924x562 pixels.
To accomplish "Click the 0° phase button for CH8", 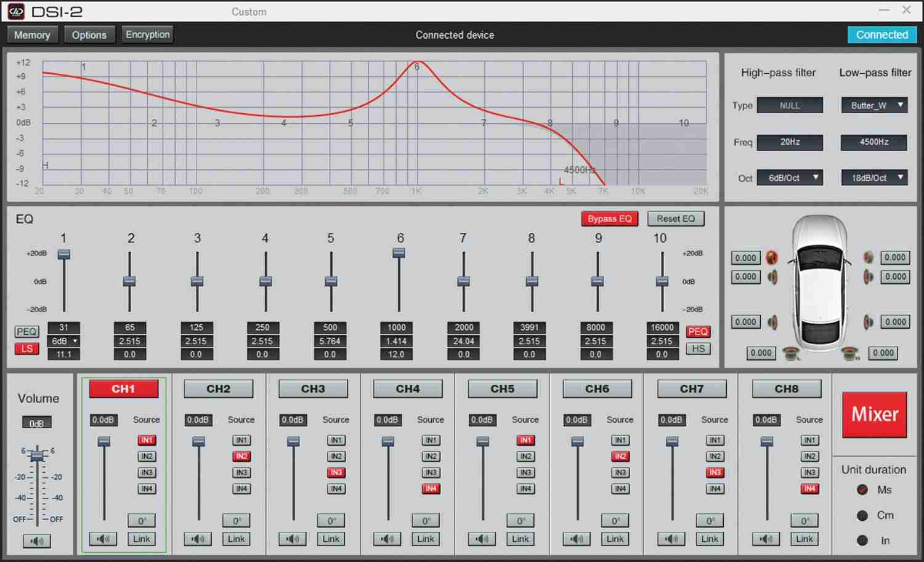I will (x=805, y=521).
